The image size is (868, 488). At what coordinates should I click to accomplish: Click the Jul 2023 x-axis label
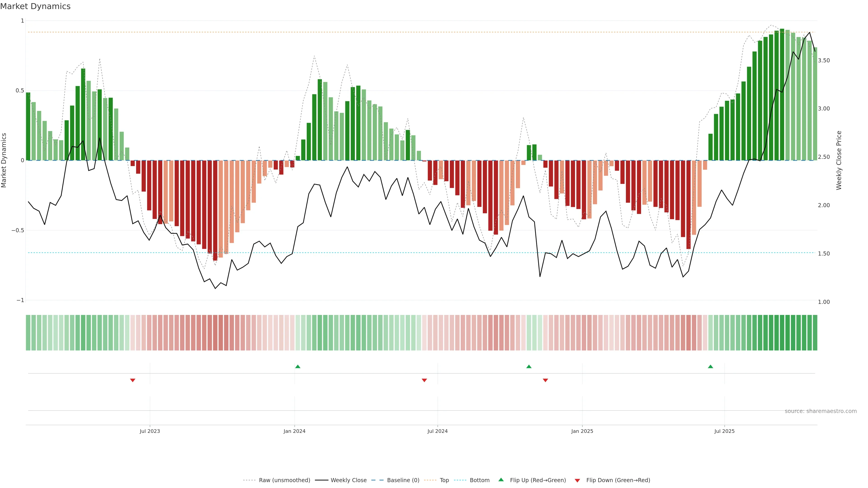click(x=150, y=431)
